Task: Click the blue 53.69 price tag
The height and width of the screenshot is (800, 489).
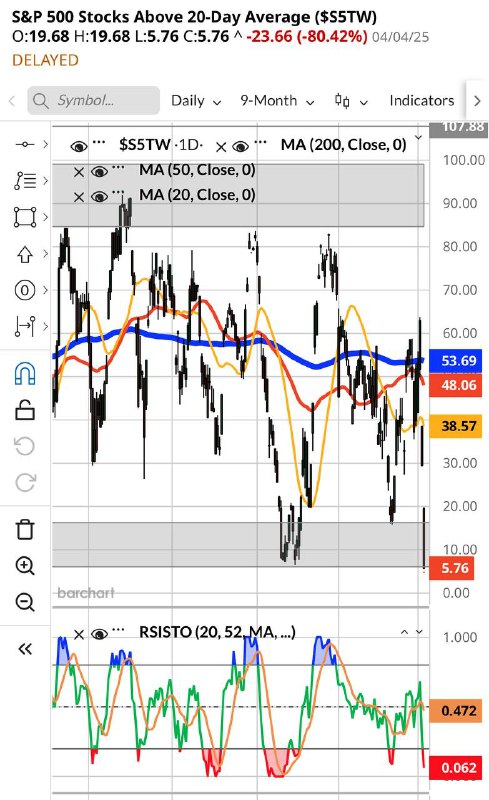Action: [455, 361]
